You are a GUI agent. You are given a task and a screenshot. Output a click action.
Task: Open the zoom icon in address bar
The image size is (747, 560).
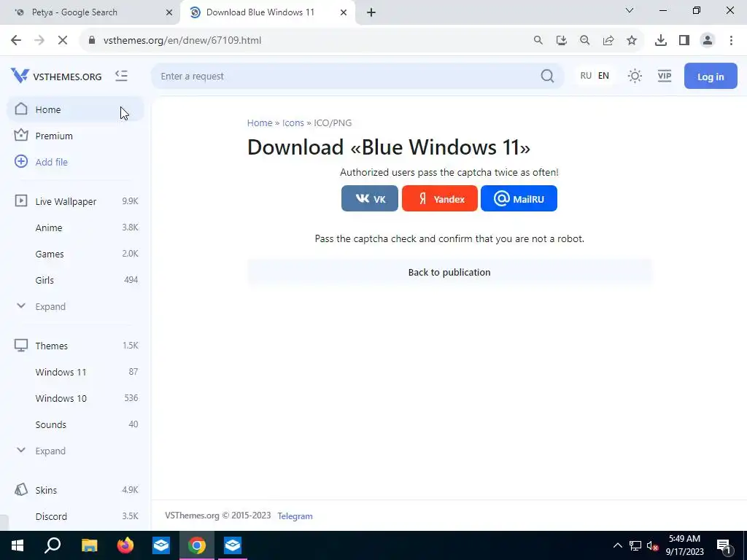pyautogui.click(x=584, y=41)
